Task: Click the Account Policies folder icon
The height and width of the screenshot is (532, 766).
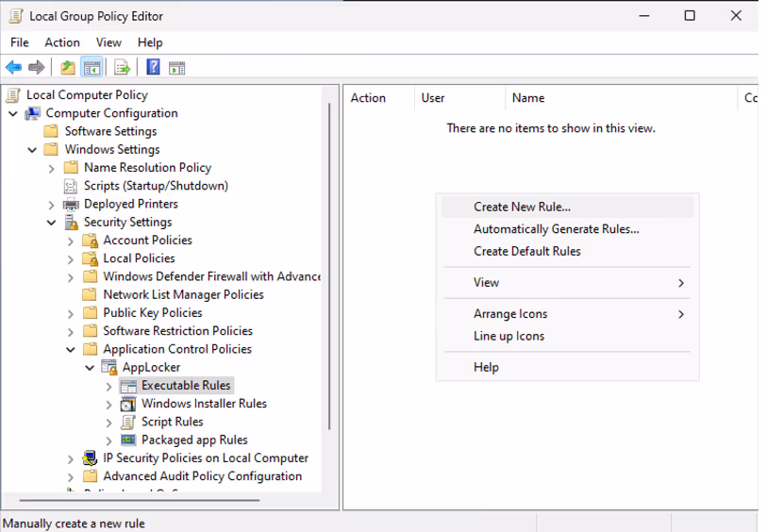Action: (91, 241)
